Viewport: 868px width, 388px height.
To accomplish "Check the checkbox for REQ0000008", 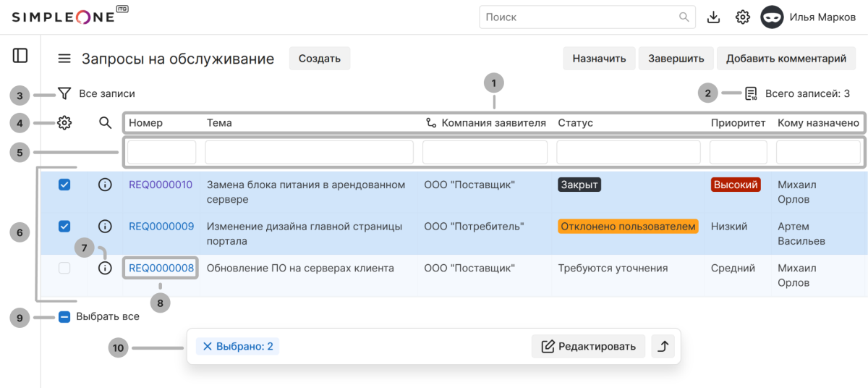I will pos(64,268).
